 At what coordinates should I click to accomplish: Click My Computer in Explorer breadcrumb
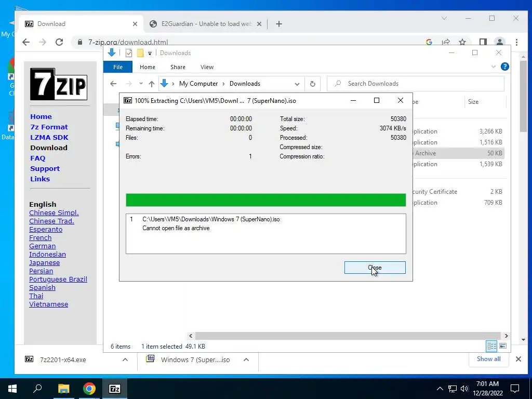(x=198, y=84)
